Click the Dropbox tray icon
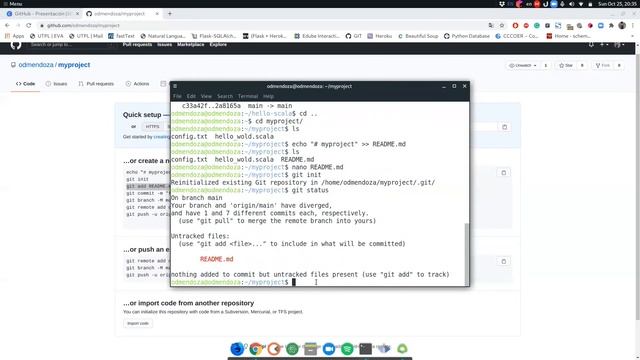The height and width of the screenshot is (360, 640). tap(502, 4)
